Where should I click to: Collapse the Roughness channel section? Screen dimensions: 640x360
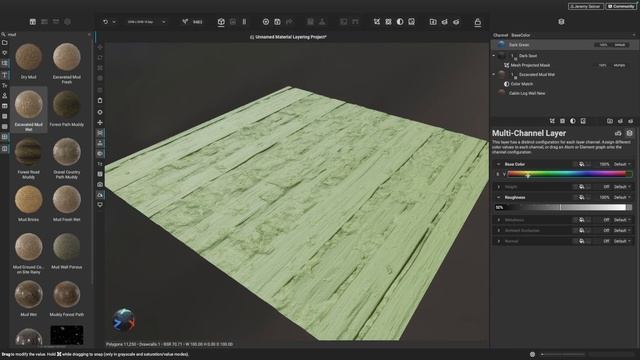point(498,198)
